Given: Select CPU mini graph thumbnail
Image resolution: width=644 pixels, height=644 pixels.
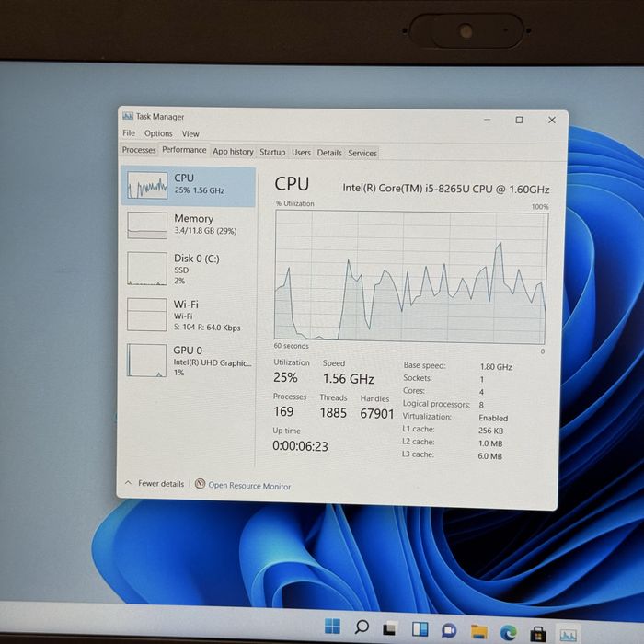Looking at the screenshot, I should tap(147, 185).
